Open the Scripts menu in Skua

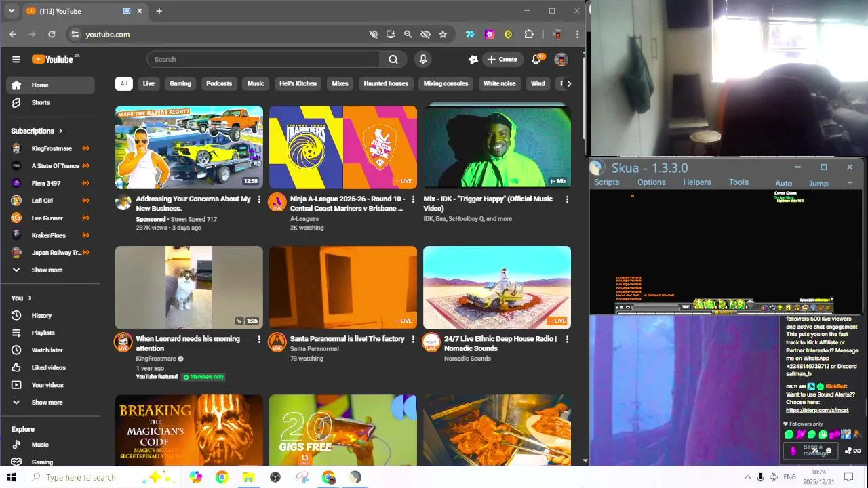coord(606,182)
